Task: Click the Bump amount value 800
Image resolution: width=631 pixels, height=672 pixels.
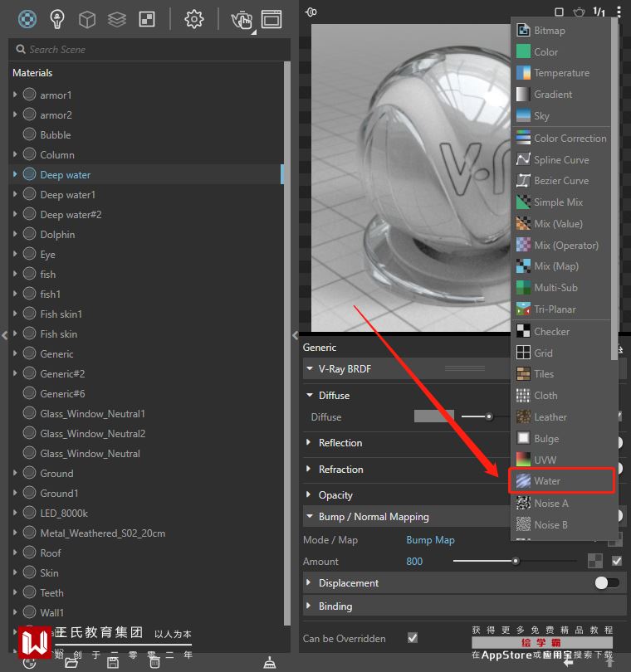Action: pyautogui.click(x=414, y=561)
